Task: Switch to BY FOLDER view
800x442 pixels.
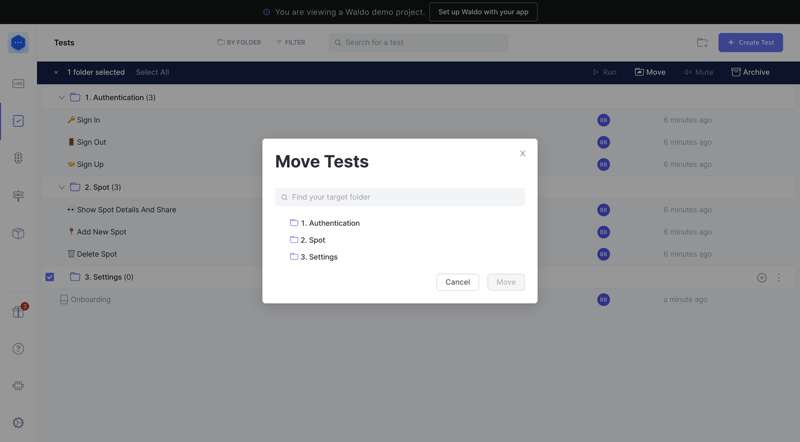Action: coord(239,42)
